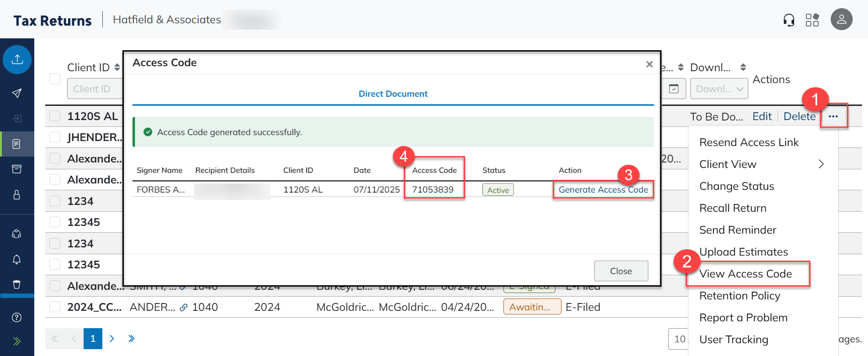The height and width of the screenshot is (356, 868).
Task: Check the 1120S AL row checkbox
Action: 55,116
